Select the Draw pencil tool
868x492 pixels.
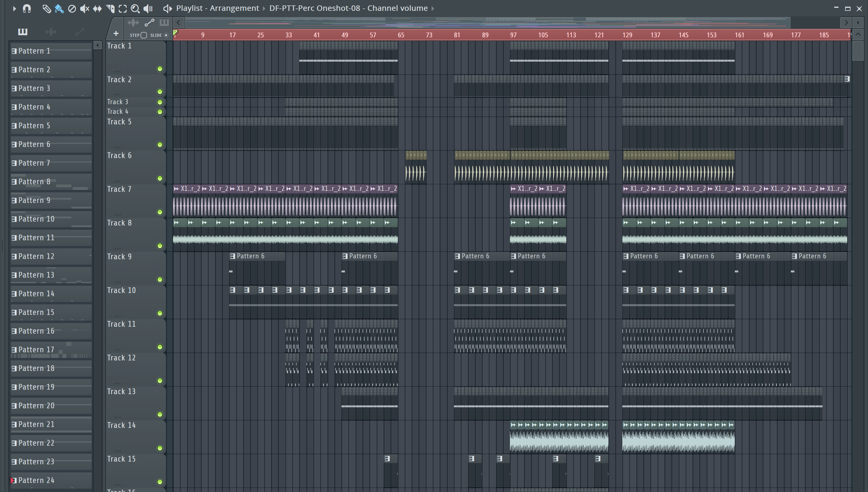(46, 8)
